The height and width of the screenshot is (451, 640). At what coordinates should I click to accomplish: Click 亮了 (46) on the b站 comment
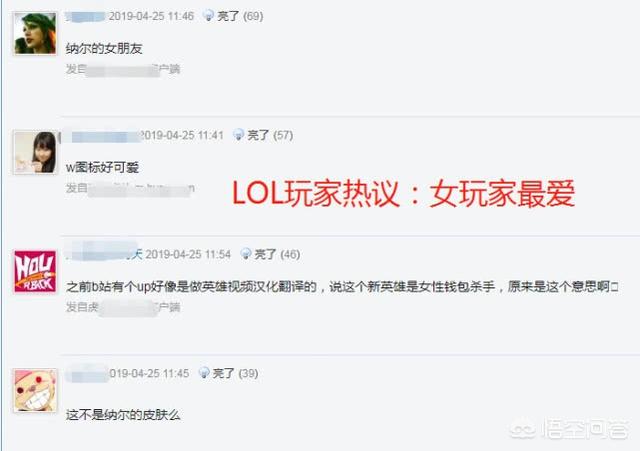click(278, 254)
